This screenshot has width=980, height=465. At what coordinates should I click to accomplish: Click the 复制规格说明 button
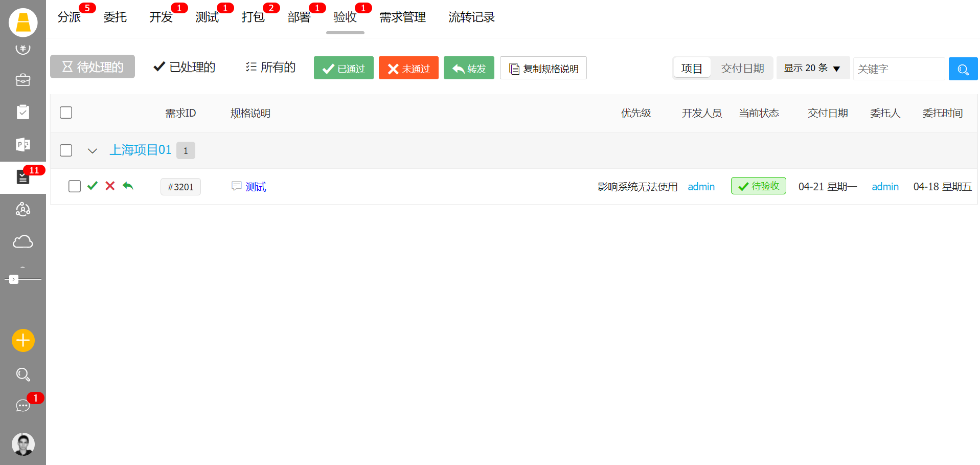[x=543, y=69]
